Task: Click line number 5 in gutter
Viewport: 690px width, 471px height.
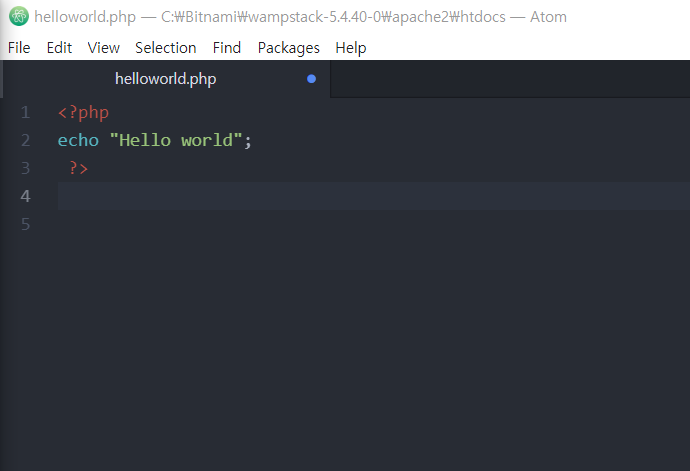Action: click(26, 224)
